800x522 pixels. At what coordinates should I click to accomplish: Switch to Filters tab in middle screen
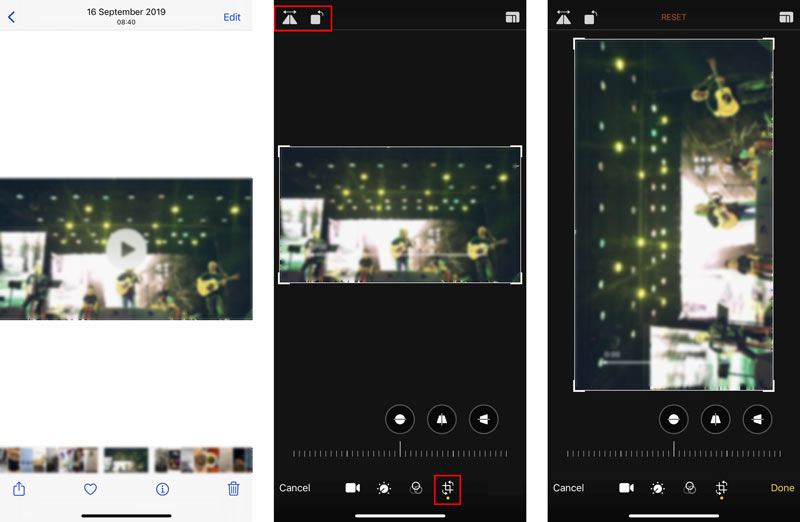[416, 488]
